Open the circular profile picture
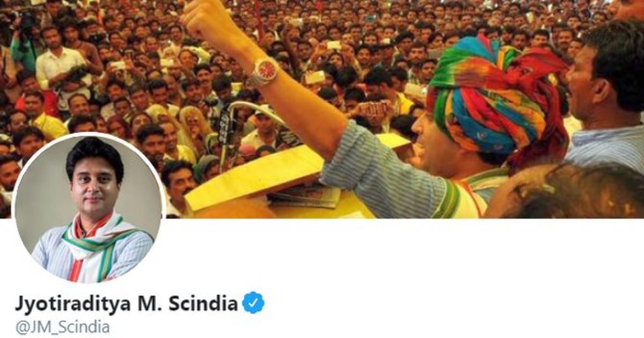644x338 pixels. [89, 208]
